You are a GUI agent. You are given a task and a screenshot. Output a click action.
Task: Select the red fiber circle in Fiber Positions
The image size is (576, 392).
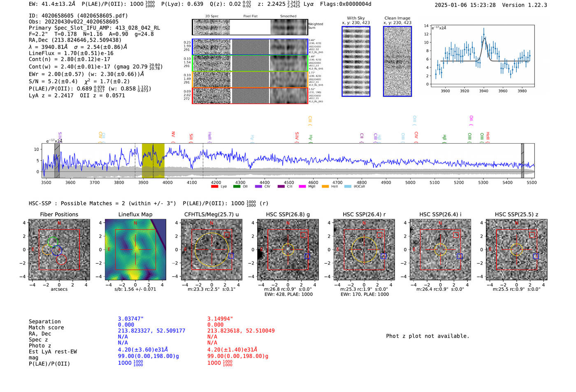61,259
